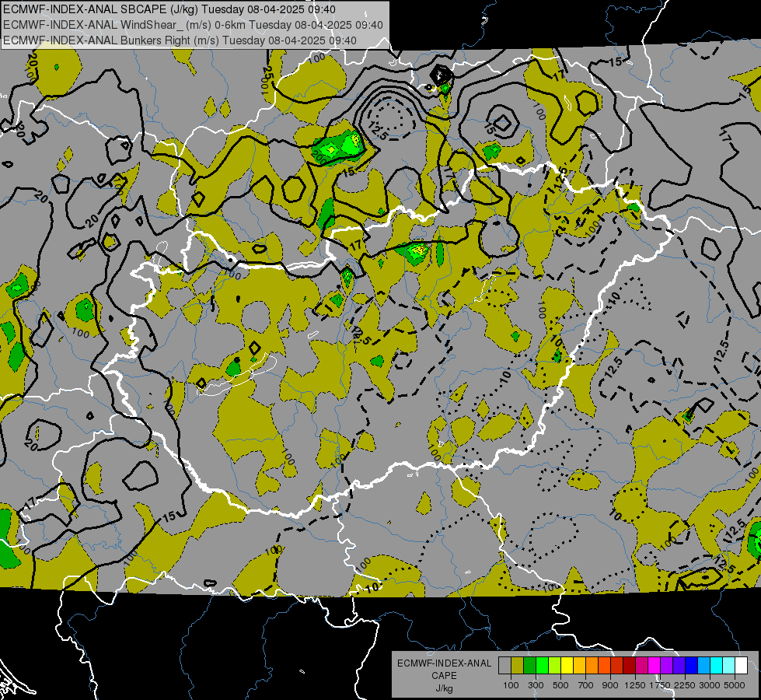Select the pale cyan swatch before 5000
Viewport: 761px width, 700px height.
click(x=729, y=665)
